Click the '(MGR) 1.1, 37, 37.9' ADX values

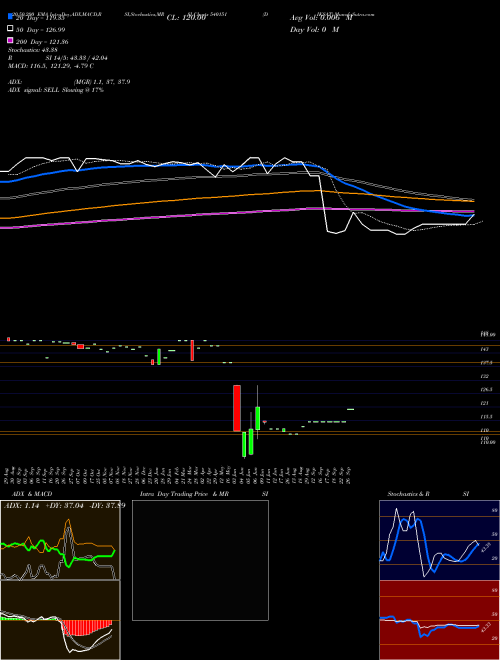click(102, 82)
